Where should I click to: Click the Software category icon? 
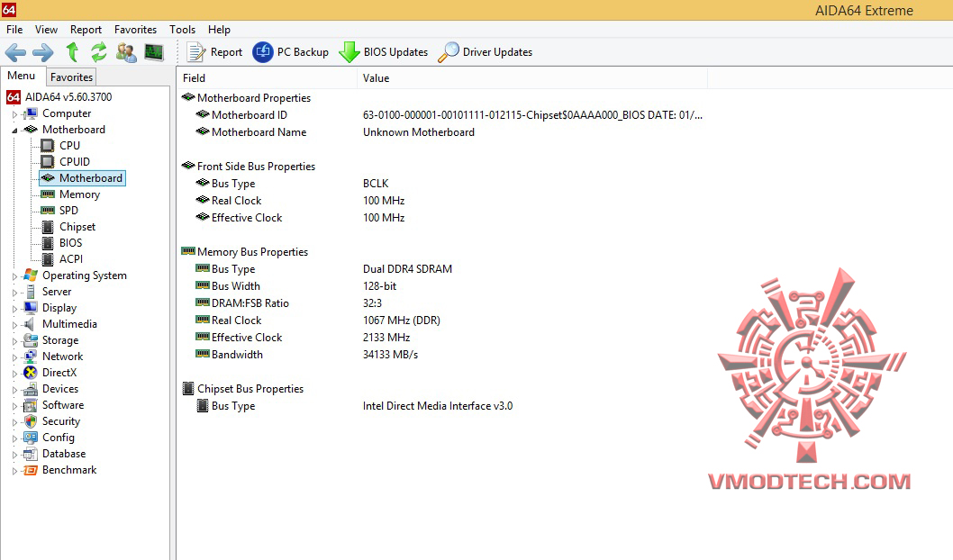pyautogui.click(x=31, y=405)
